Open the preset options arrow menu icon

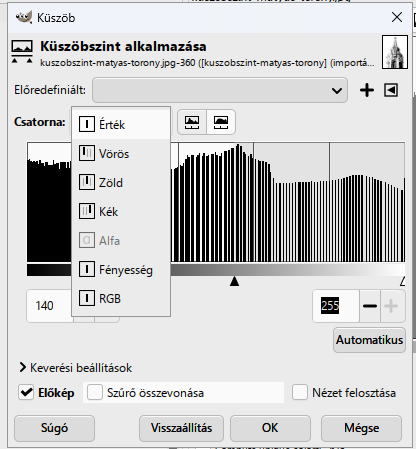click(x=391, y=90)
